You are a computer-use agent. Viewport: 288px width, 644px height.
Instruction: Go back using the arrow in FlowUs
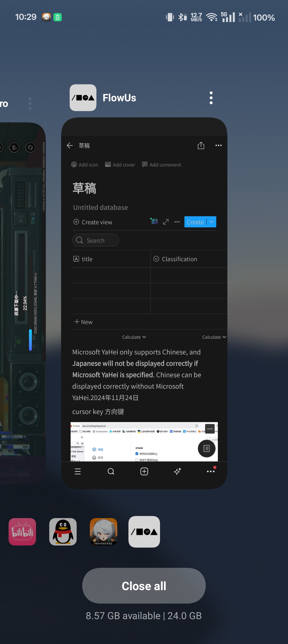(x=70, y=145)
